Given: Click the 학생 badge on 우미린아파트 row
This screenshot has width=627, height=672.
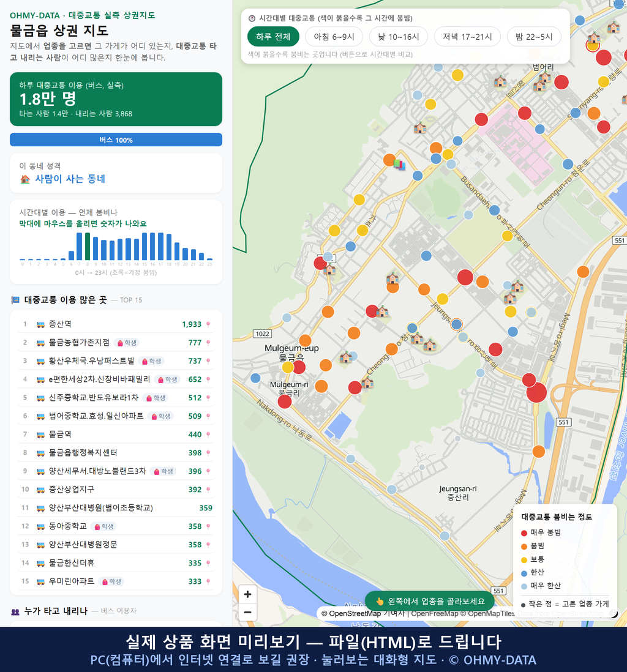Looking at the screenshot, I should tap(111, 581).
